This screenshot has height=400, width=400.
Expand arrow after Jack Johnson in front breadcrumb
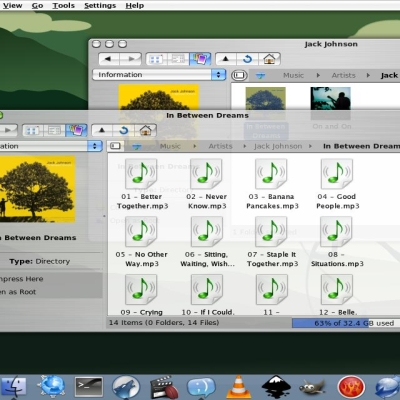(x=310, y=146)
